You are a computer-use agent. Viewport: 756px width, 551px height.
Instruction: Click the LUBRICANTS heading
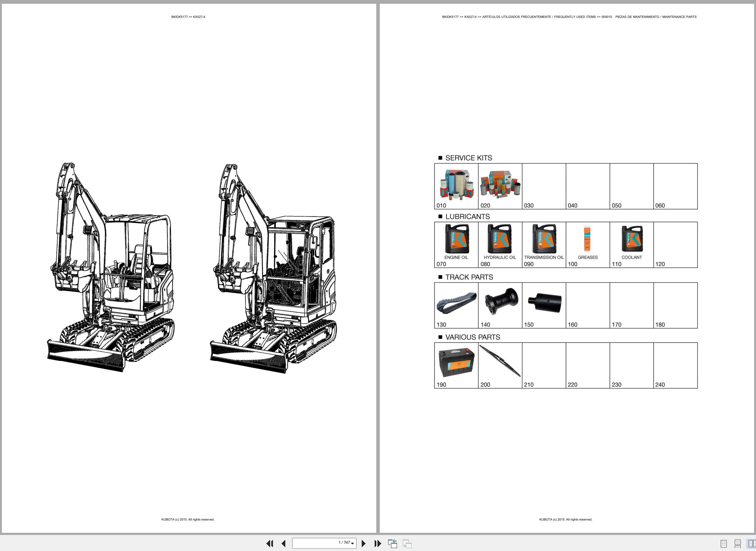467,216
